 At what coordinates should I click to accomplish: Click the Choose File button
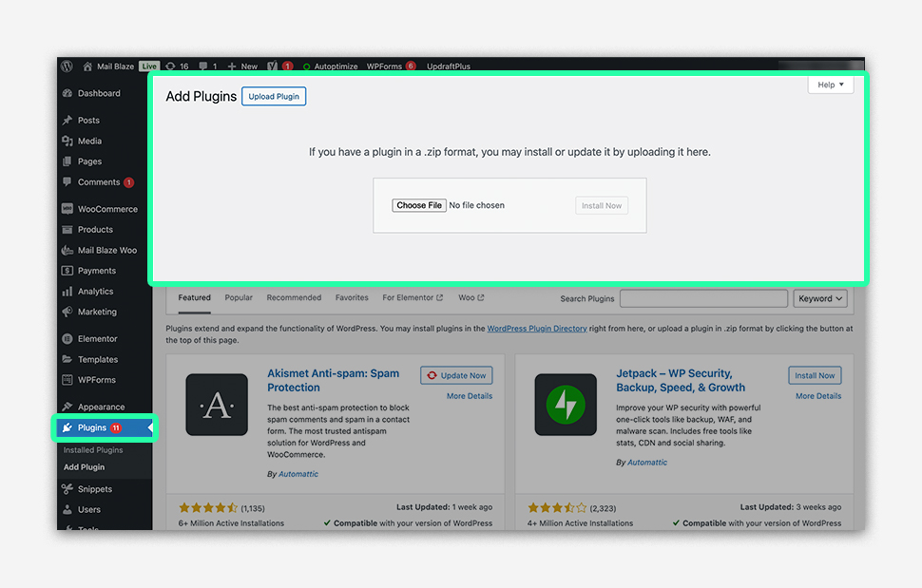(419, 205)
